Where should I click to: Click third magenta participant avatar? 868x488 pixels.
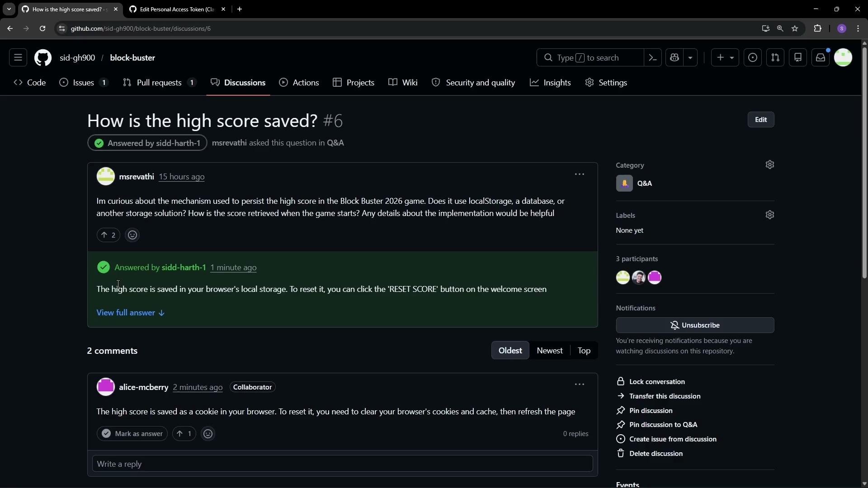[655, 277]
